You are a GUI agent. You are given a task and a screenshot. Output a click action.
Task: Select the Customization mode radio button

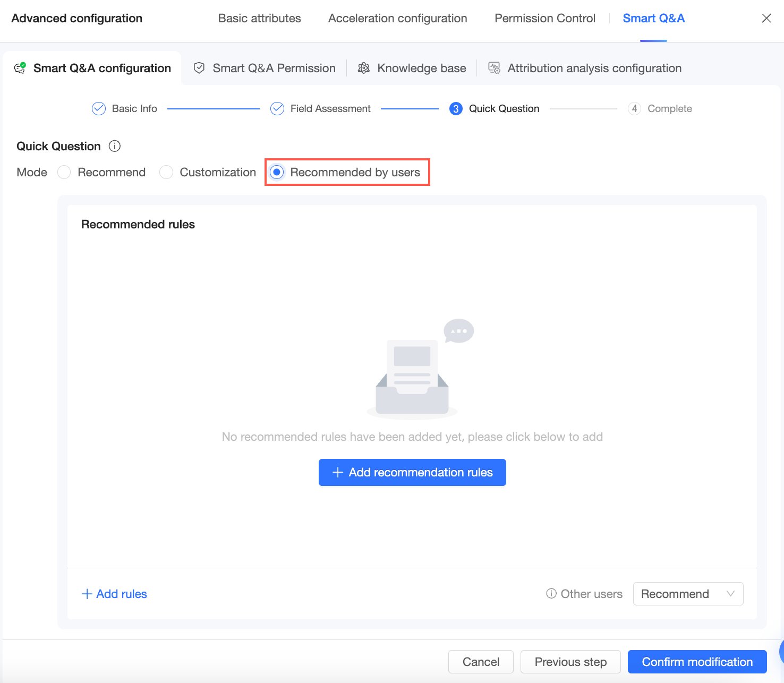tap(166, 172)
